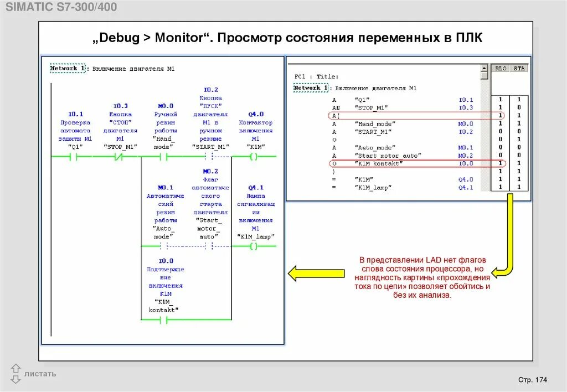567x392 pixels.
Task: Click the slide title starting with "Debug > Monitor"
Action: (287, 38)
